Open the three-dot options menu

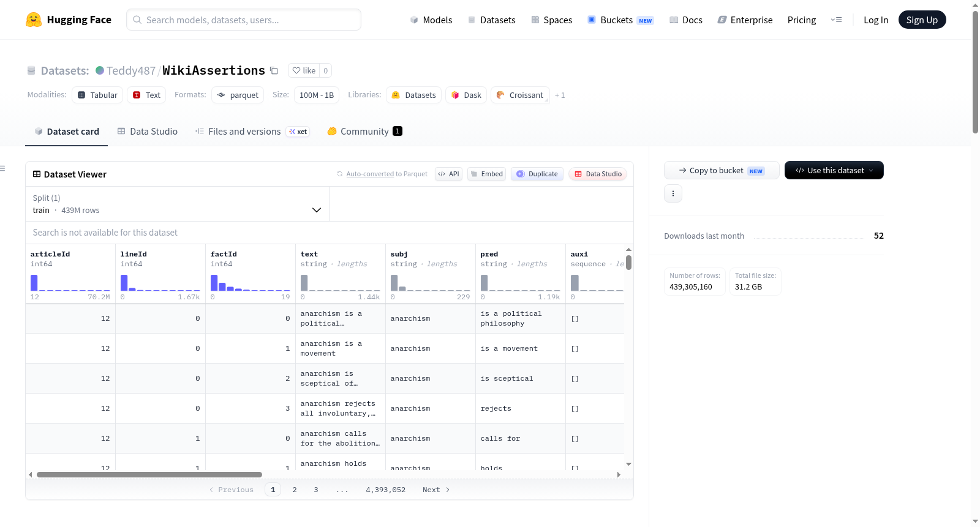673,193
